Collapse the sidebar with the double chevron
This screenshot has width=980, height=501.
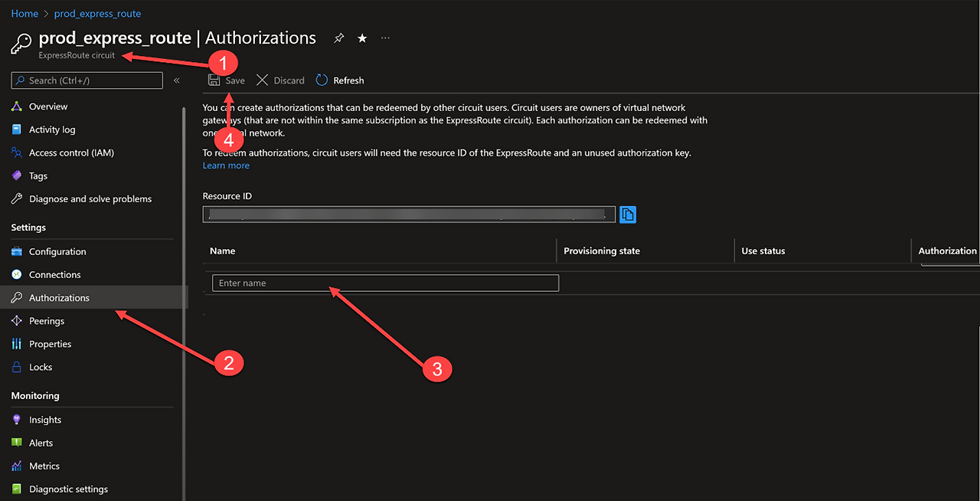point(176,80)
